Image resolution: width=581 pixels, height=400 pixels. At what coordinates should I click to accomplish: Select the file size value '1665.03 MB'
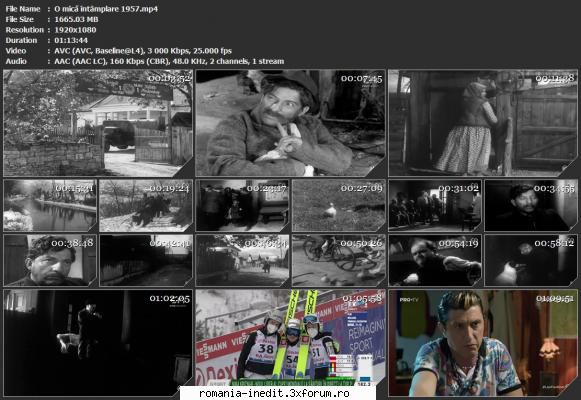[76, 19]
